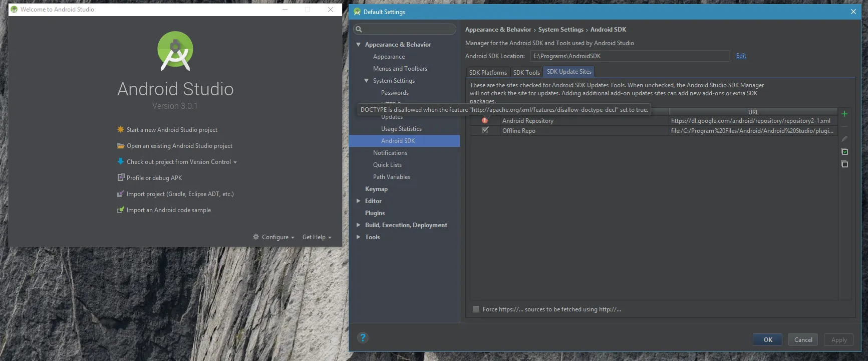The width and height of the screenshot is (868, 361).
Task: Open the Get Help dropdown
Action: tap(317, 237)
